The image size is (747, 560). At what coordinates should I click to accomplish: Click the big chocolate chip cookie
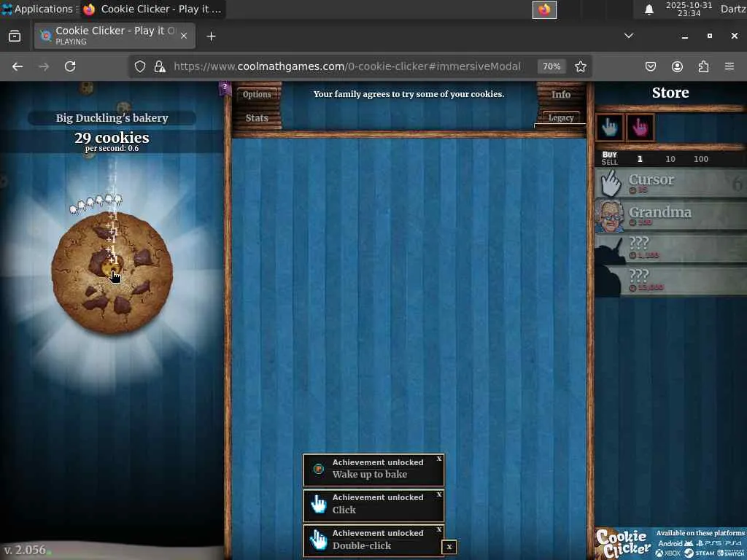tap(112, 273)
